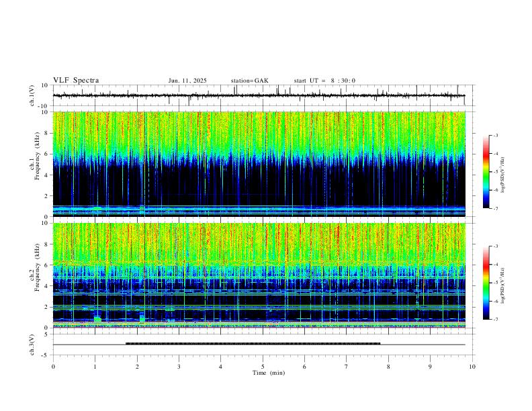The height and width of the screenshot is (411, 532).
Task: Click the "-6" label on ch.1 colorbar
Action: [x=495, y=190]
